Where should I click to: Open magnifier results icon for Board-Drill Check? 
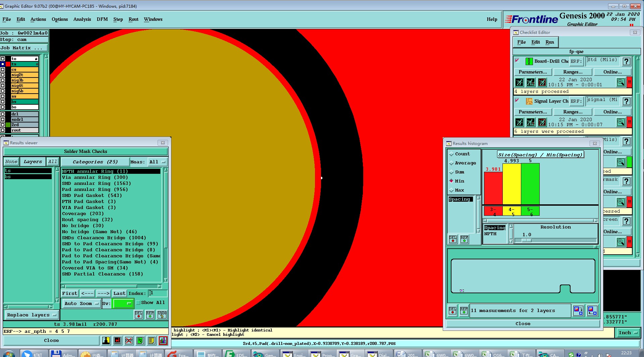(x=621, y=82)
